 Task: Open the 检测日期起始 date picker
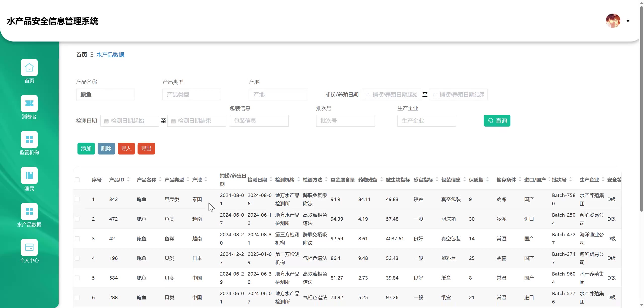[130, 121]
